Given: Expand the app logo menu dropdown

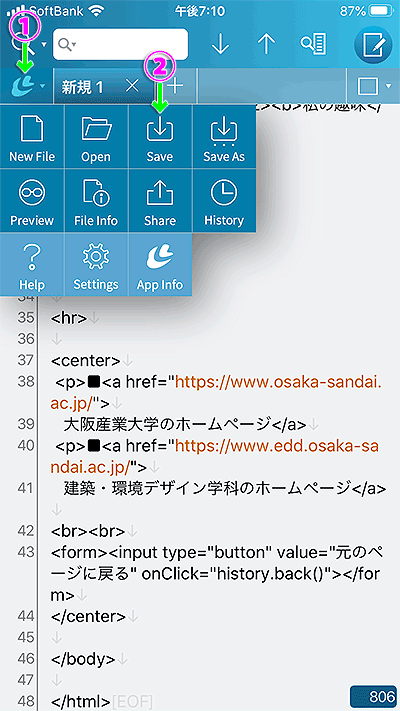Looking at the screenshot, I should click(x=26, y=85).
